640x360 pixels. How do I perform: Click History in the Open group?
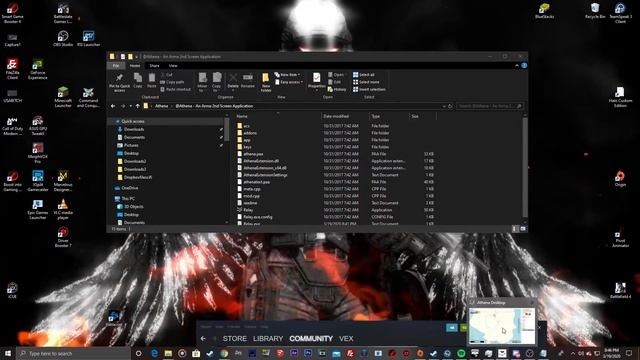(x=337, y=89)
